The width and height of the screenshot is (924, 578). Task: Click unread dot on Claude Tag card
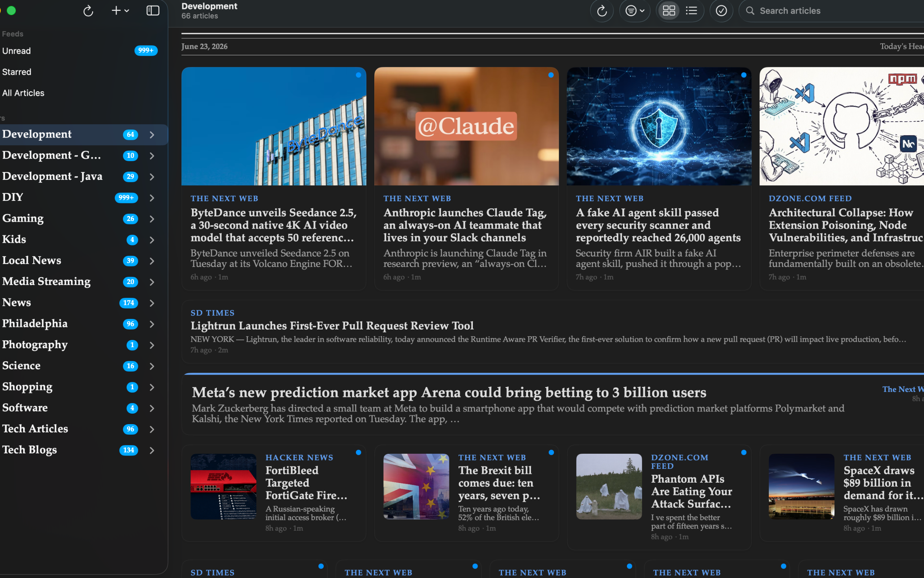pyautogui.click(x=550, y=75)
